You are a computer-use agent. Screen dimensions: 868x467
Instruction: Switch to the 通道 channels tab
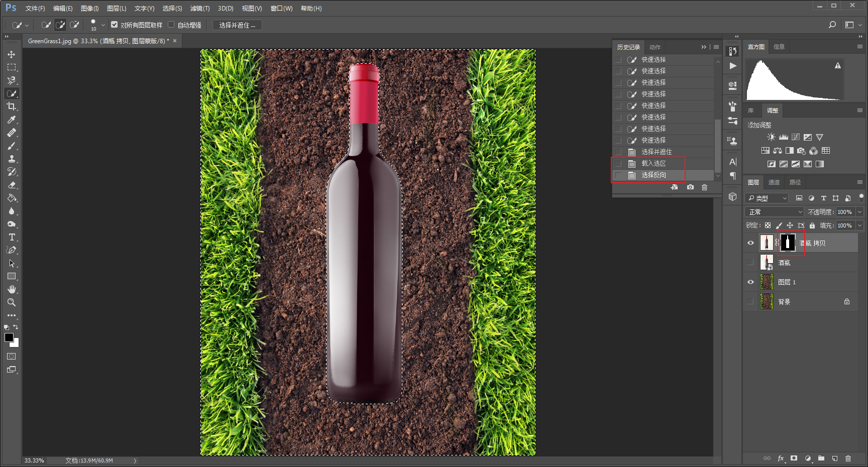[774, 182]
